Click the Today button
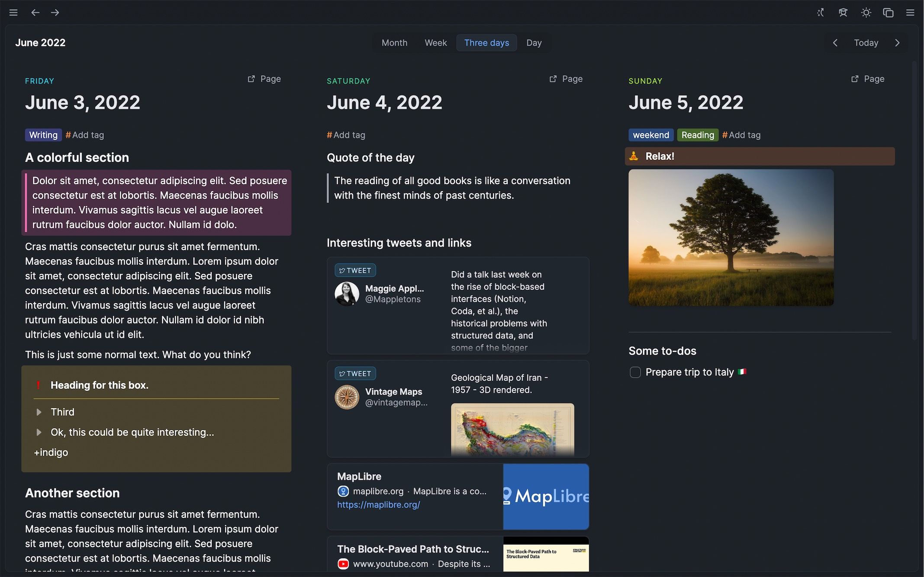This screenshot has height=577, width=924. [866, 43]
